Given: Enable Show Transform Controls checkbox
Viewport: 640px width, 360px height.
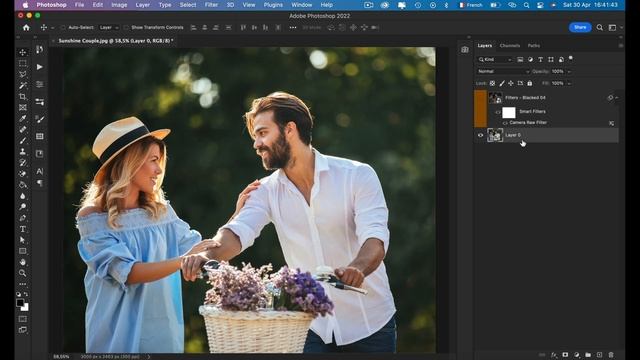Looking at the screenshot, I should point(126,27).
